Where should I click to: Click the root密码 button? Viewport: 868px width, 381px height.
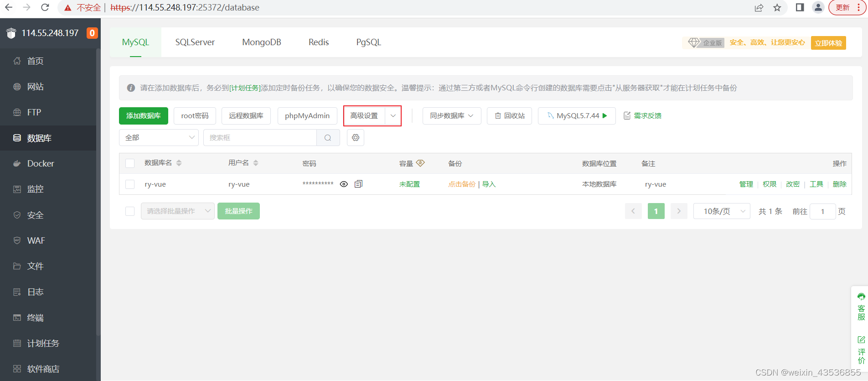point(195,116)
